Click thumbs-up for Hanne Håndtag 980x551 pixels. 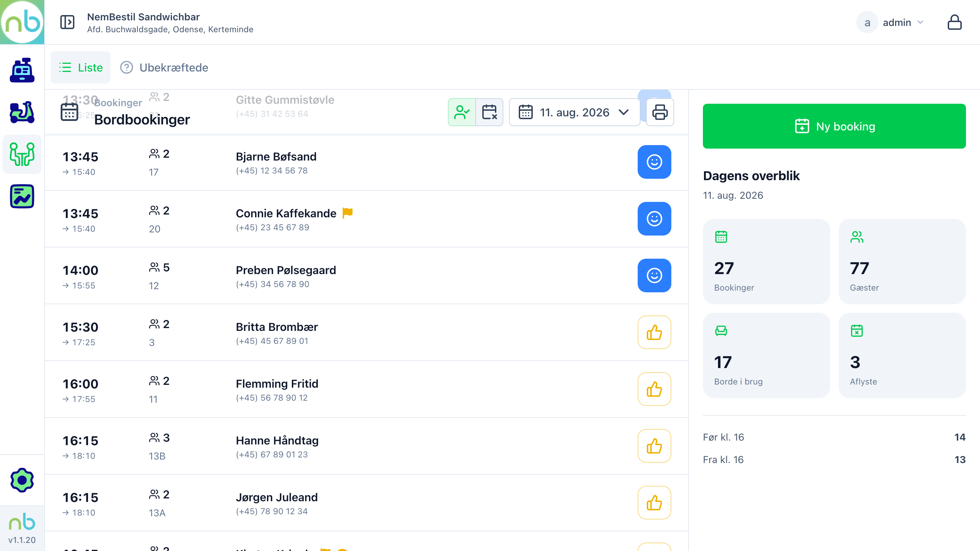[x=655, y=445]
